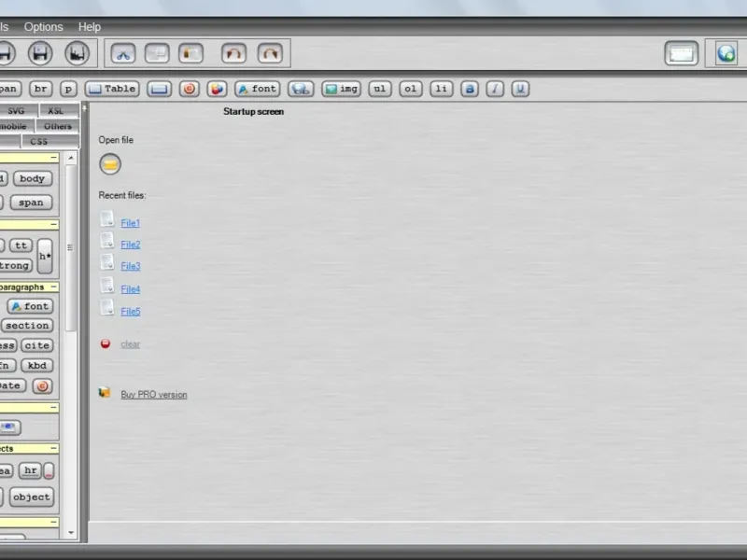Insert an li list item tag
Viewport: 747px width, 560px height.
[x=441, y=89]
